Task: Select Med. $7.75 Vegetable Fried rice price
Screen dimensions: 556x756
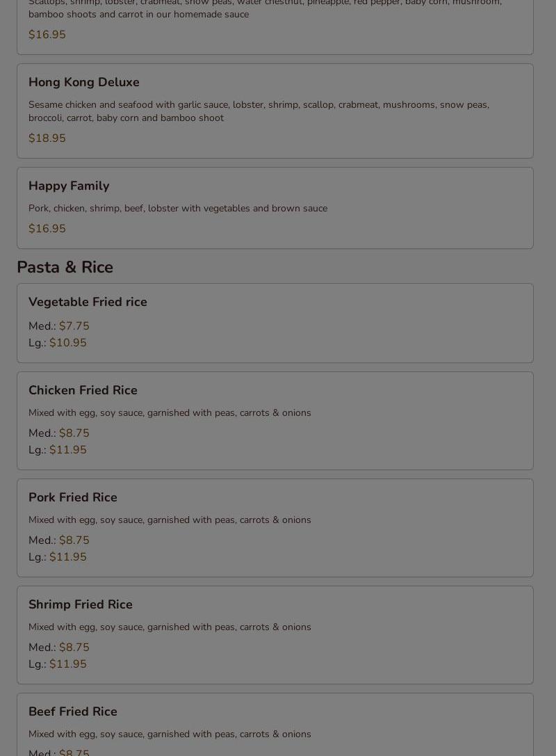Action: (59, 326)
